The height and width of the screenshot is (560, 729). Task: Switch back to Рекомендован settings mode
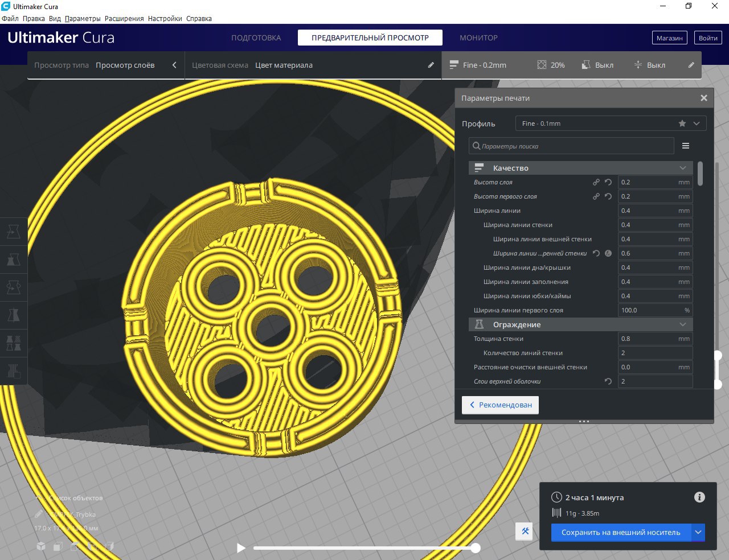point(500,405)
